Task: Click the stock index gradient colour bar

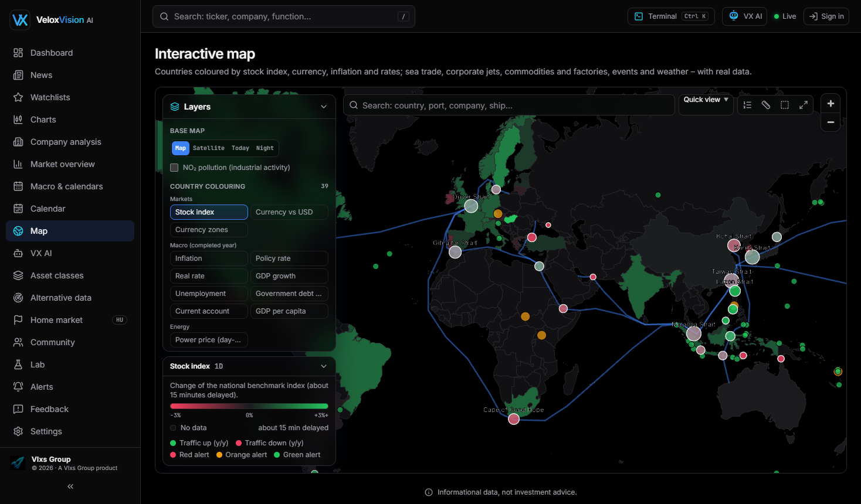Action: (249, 406)
